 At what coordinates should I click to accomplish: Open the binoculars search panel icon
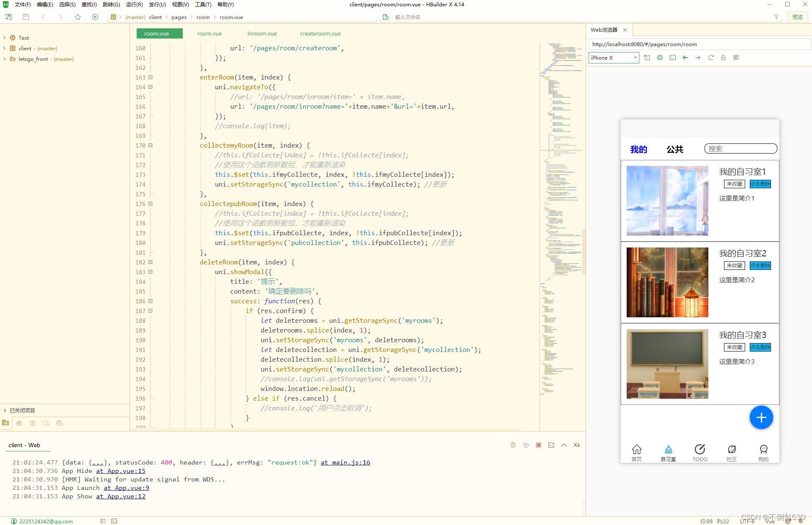[x=19, y=423]
